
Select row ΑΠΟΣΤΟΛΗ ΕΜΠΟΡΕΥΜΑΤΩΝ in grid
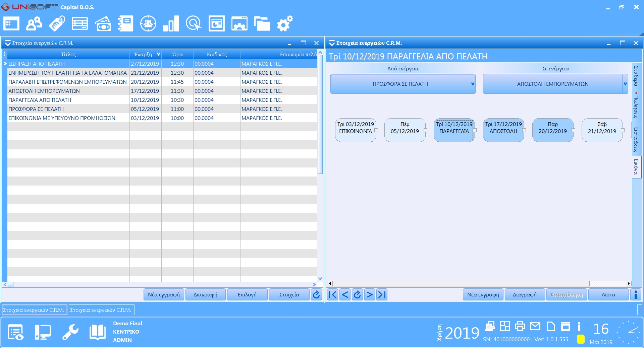[162, 91]
